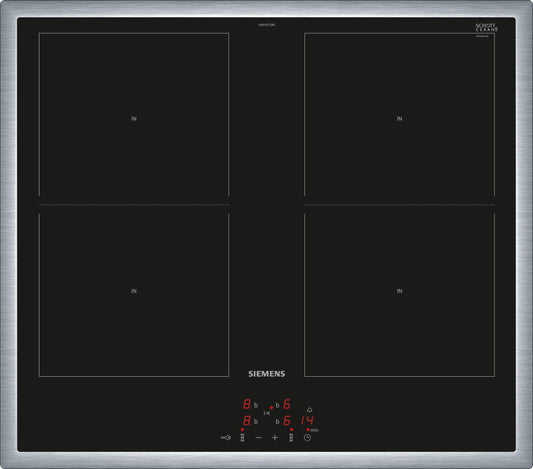Click the Schott Ceran logo
This screenshot has height=469, width=533.
[486, 28]
